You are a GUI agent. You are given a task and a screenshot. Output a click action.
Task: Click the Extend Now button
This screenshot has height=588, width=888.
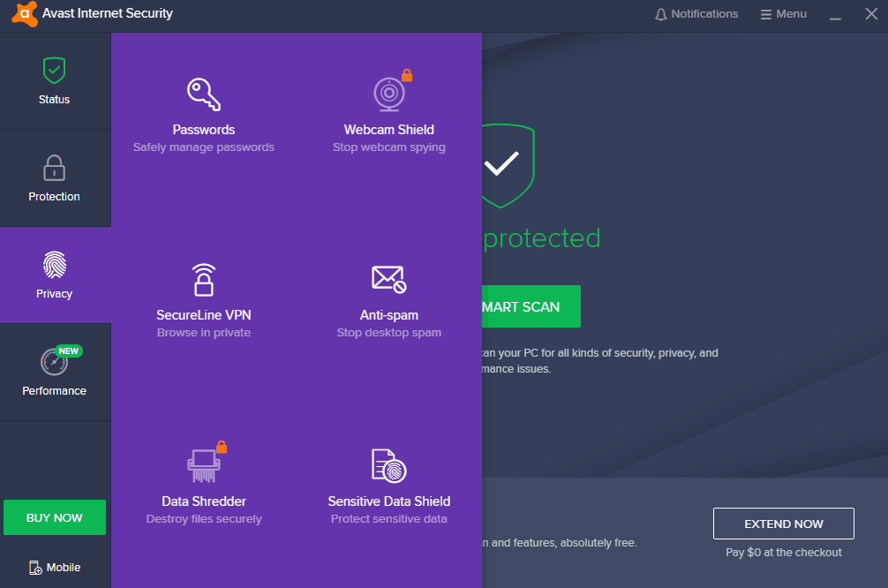783,523
